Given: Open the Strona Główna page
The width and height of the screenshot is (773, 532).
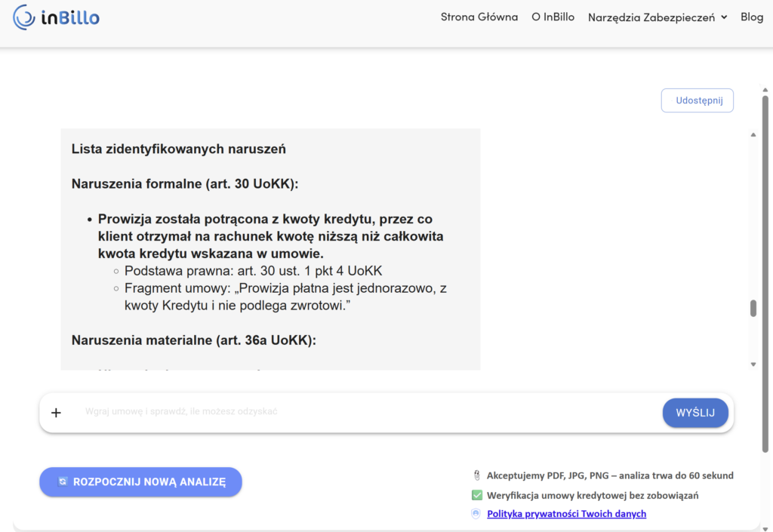Looking at the screenshot, I should click(479, 17).
